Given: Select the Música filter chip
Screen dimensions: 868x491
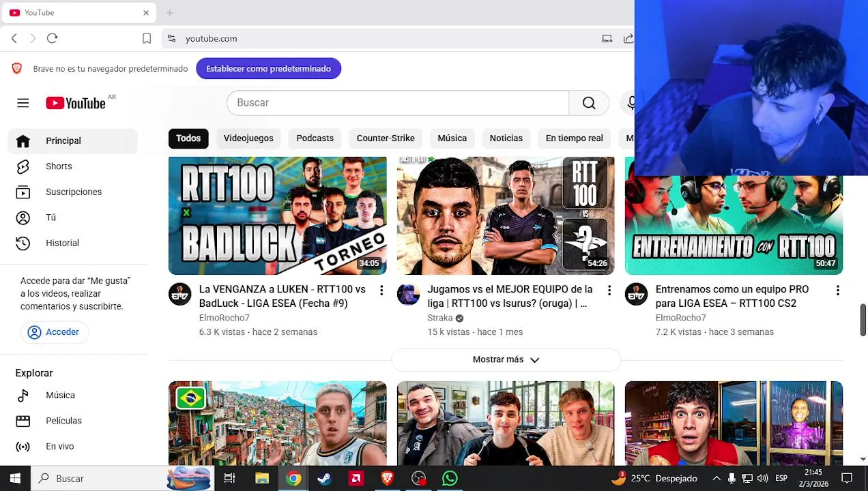Looking at the screenshot, I should tap(452, 138).
